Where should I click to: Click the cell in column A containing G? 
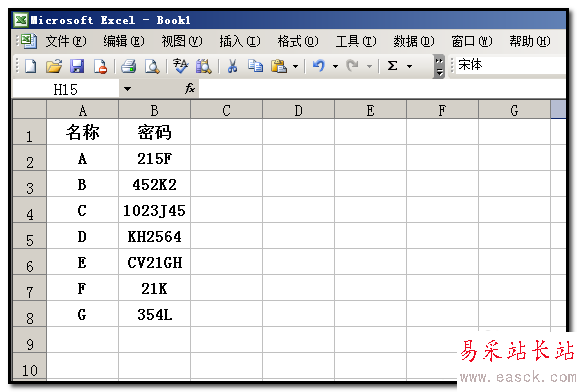(x=82, y=314)
